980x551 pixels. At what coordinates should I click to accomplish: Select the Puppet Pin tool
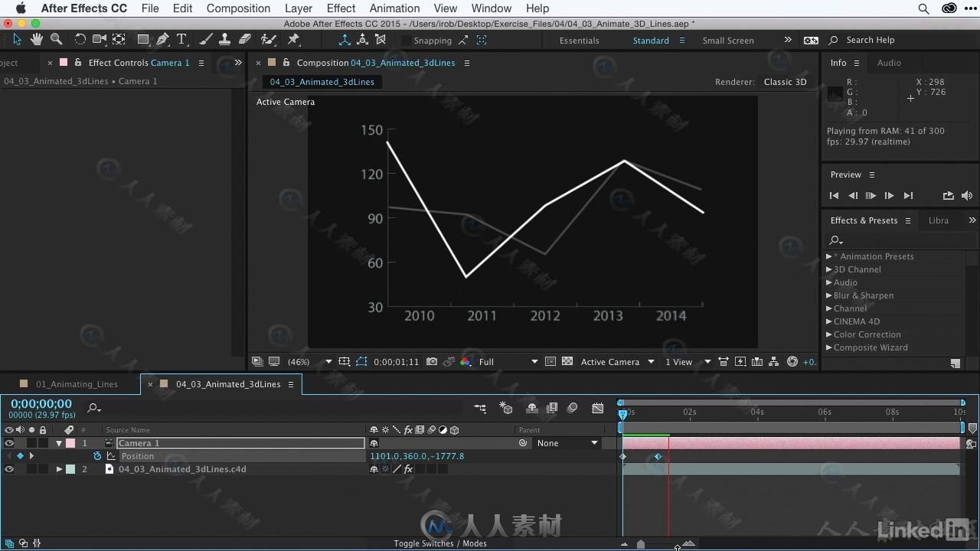293,39
